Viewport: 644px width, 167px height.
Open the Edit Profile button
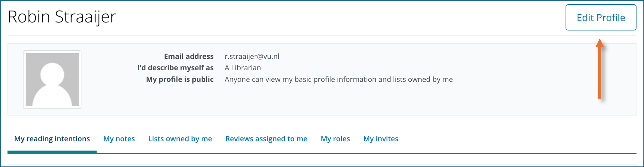tap(601, 17)
